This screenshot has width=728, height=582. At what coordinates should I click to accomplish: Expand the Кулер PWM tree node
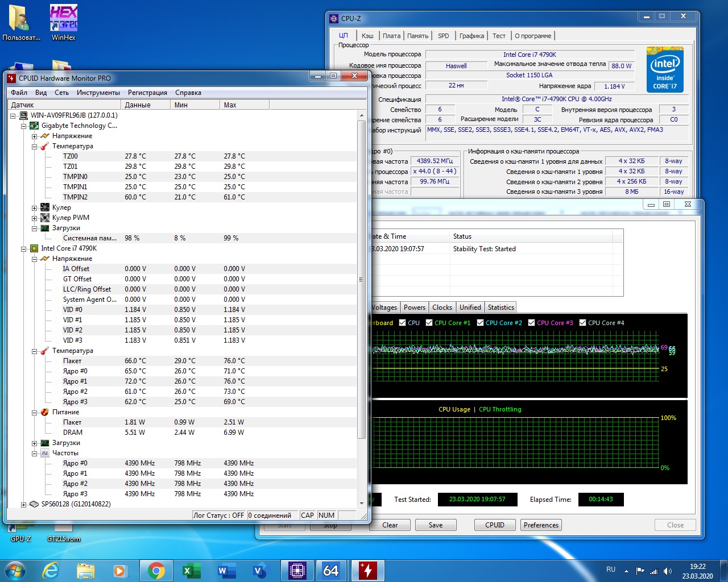pyautogui.click(x=35, y=218)
